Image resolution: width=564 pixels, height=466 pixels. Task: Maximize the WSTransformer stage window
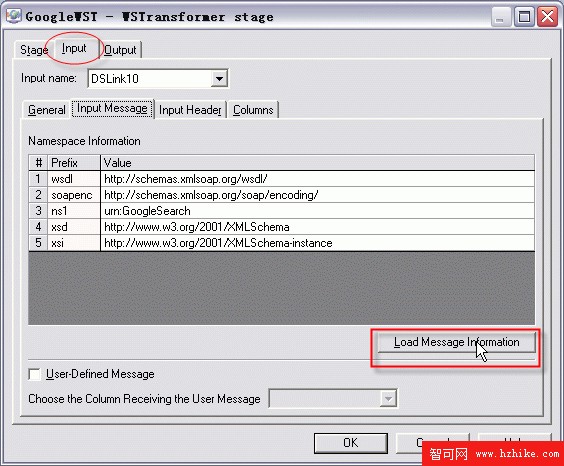(x=524, y=17)
